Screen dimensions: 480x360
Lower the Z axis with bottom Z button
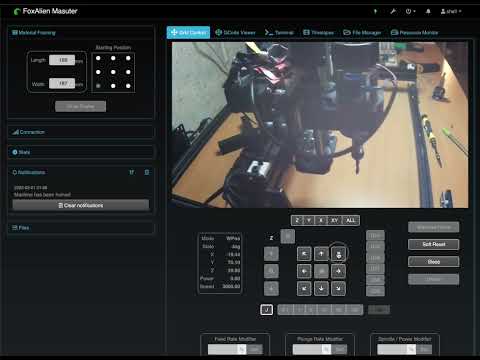(271, 289)
